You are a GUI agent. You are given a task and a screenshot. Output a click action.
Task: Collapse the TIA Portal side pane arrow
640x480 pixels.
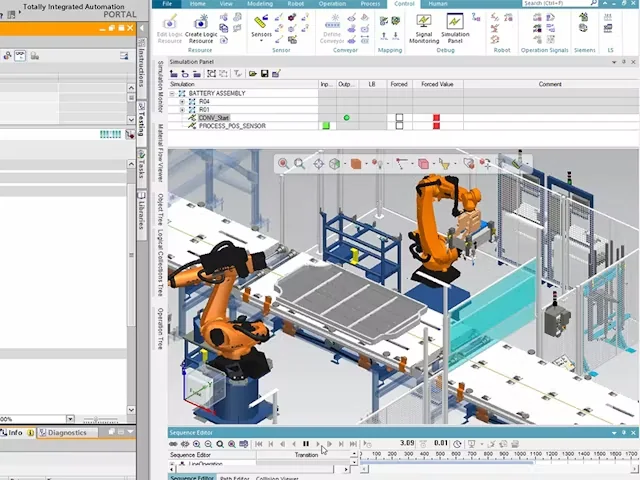click(142, 28)
